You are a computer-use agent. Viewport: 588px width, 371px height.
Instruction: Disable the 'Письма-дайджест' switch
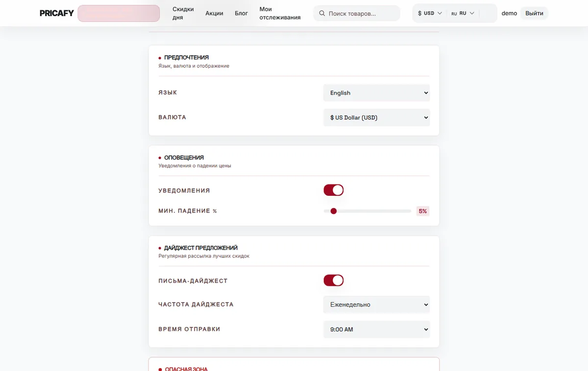tap(334, 280)
